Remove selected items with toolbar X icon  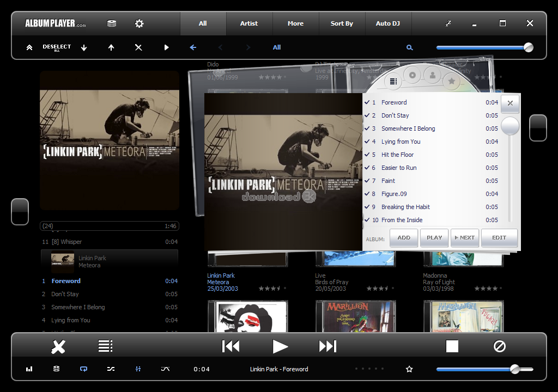138,47
